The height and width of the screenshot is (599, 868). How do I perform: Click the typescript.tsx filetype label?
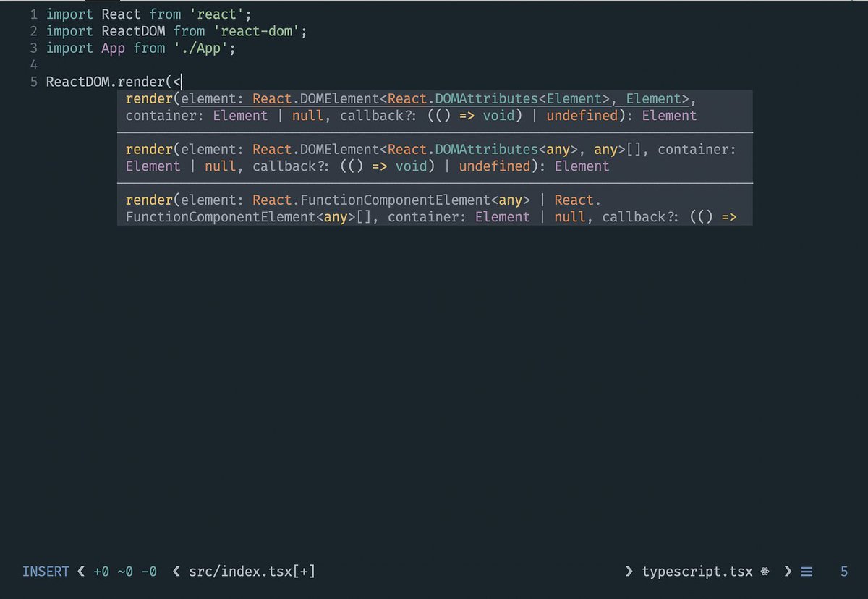pyautogui.click(x=697, y=572)
